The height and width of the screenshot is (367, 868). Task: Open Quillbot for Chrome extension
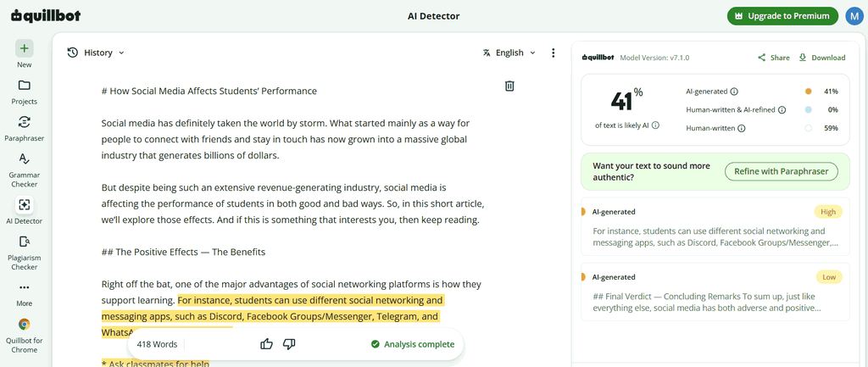pyautogui.click(x=25, y=335)
